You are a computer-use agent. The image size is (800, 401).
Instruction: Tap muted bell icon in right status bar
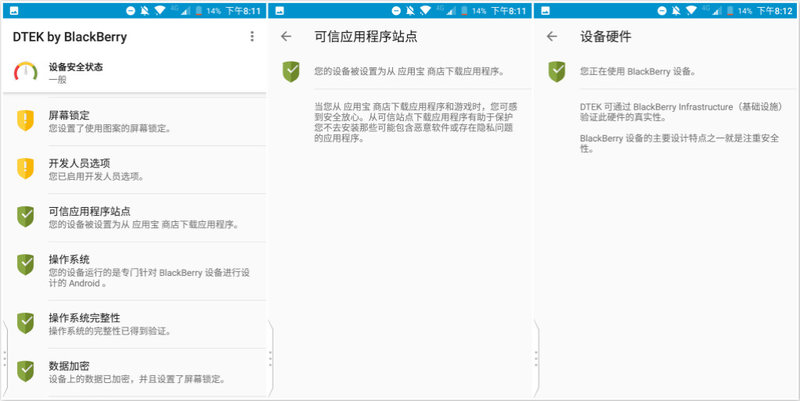click(x=676, y=11)
